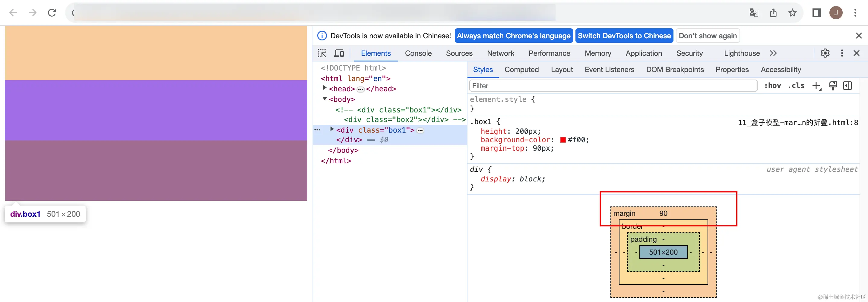The height and width of the screenshot is (302, 868).
Task: Select the Layout sidebar tab
Action: click(562, 70)
